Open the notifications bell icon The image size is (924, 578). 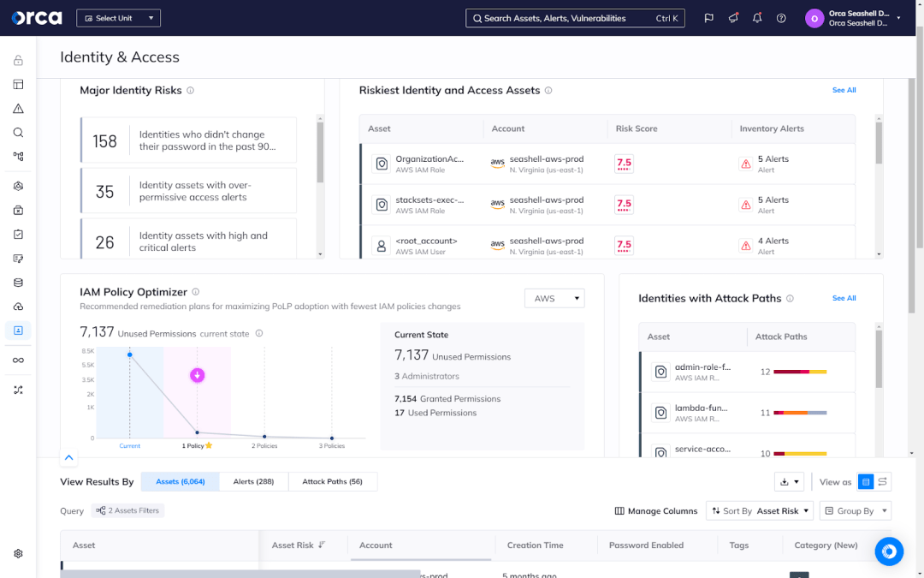pos(757,18)
